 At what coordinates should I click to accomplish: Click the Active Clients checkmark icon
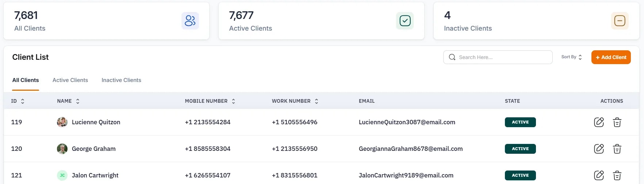click(405, 21)
